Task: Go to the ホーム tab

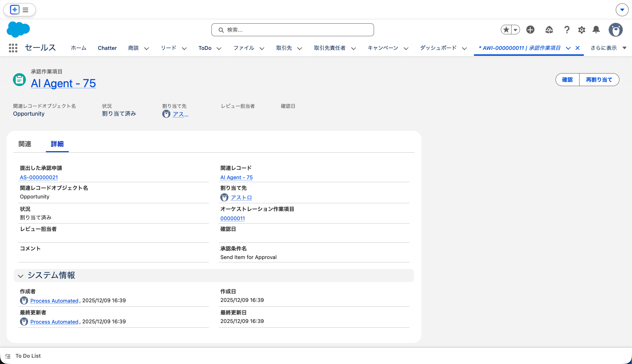Action: point(79,48)
